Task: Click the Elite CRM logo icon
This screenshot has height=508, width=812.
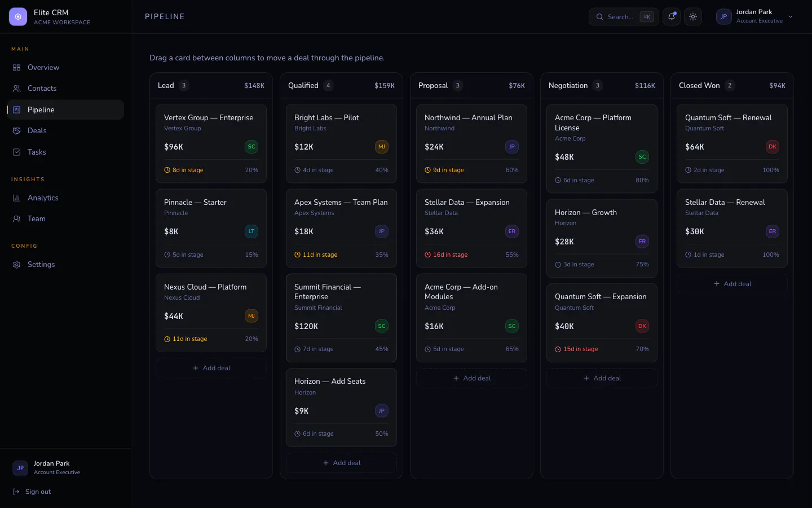Action: [18, 17]
